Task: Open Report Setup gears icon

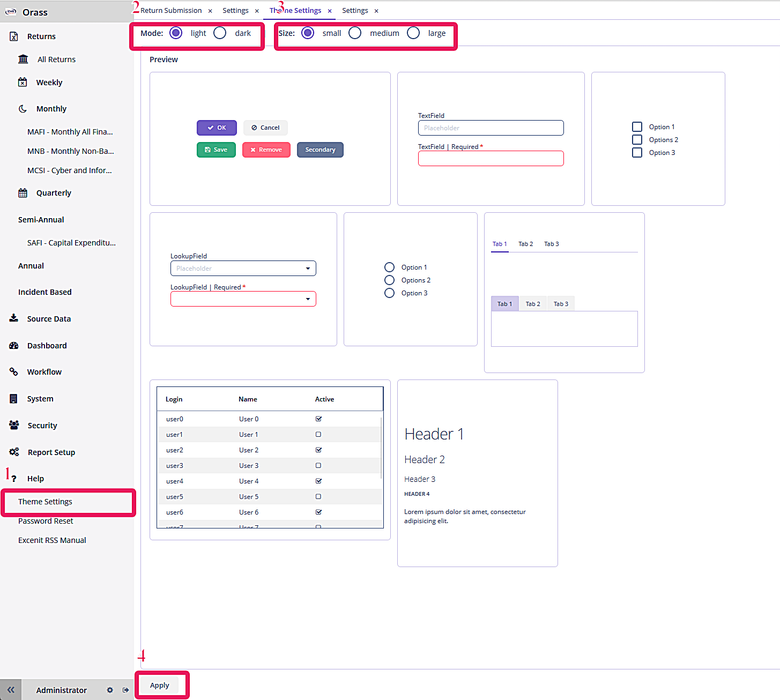Action: point(14,452)
